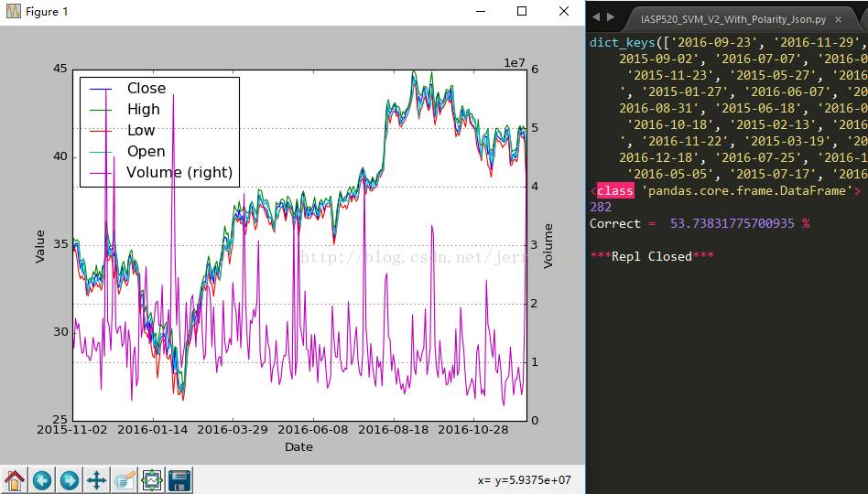Click the 45 tick on Value axis
Image resolution: width=868 pixels, height=494 pixels.
point(60,69)
